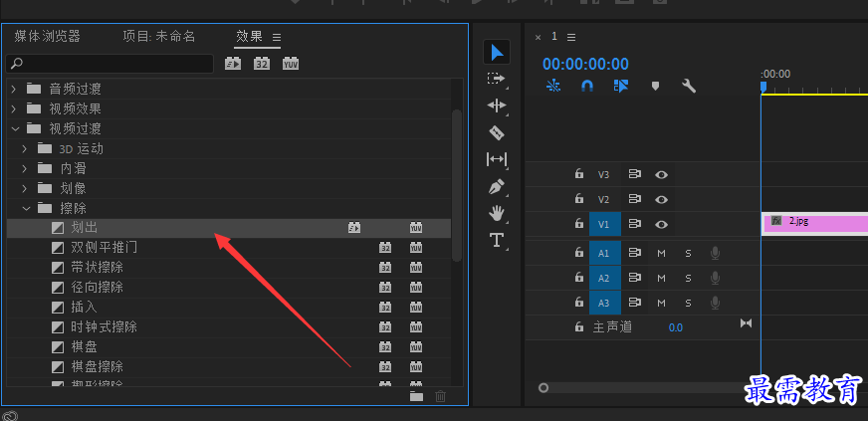Image resolution: width=868 pixels, height=421 pixels.
Task: Collapse the 擦除 folder
Action: (25, 209)
